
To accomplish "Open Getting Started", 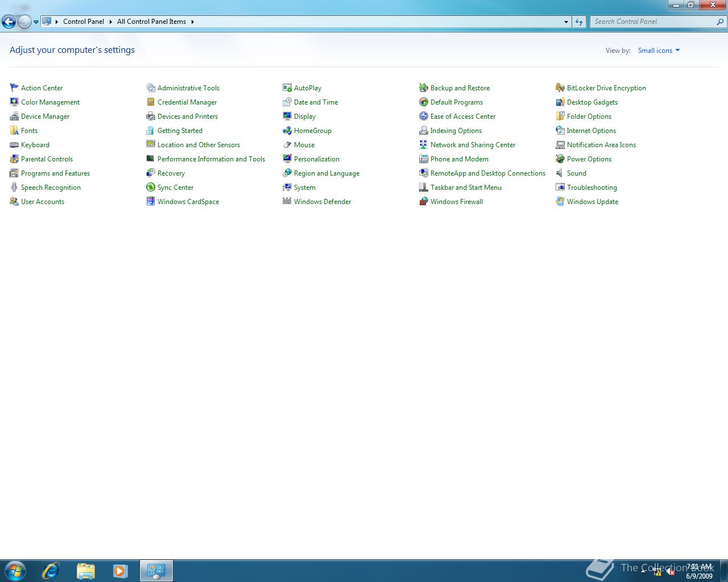I will [180, 131].
